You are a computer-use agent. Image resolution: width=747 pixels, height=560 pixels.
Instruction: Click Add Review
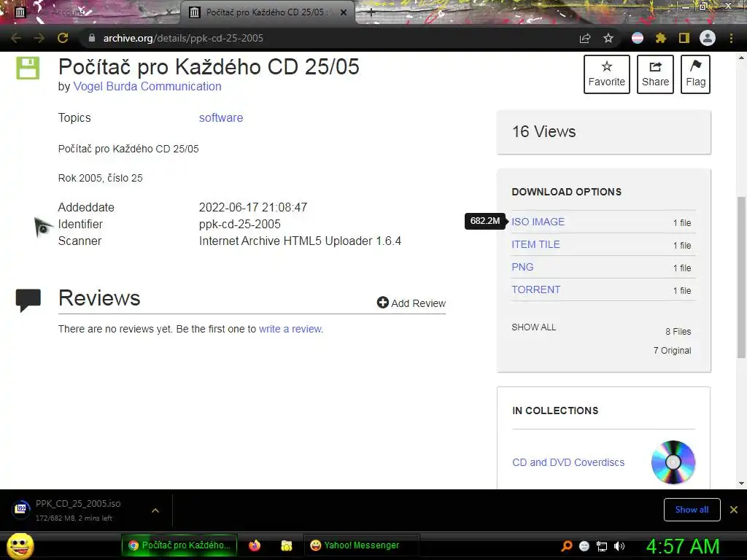click(x=411, y=303)
